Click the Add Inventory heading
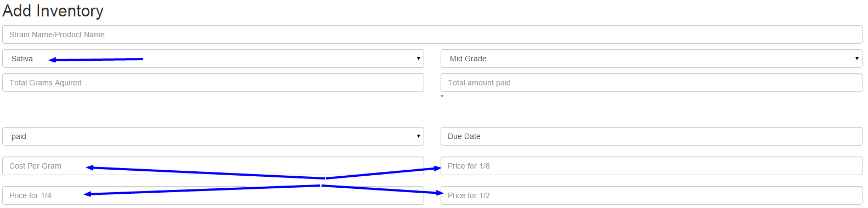The height and width of the screenshot is (208, 868). pos(53,11)
